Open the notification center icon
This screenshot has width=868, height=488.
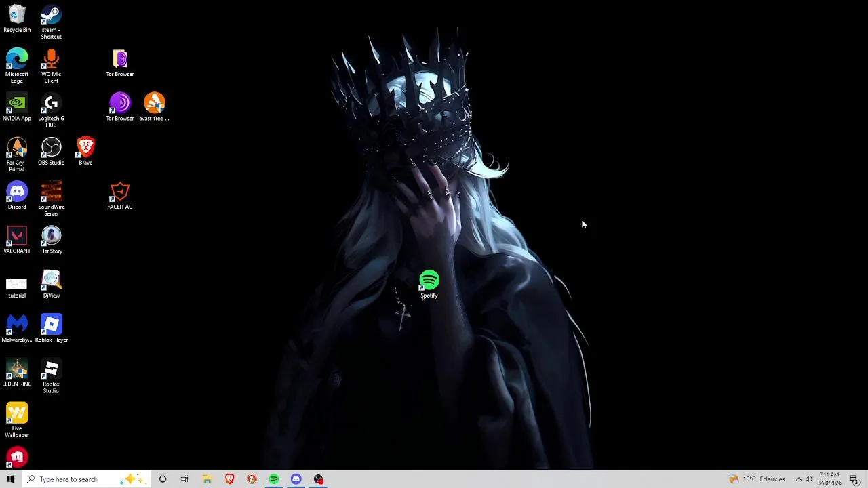854,479
